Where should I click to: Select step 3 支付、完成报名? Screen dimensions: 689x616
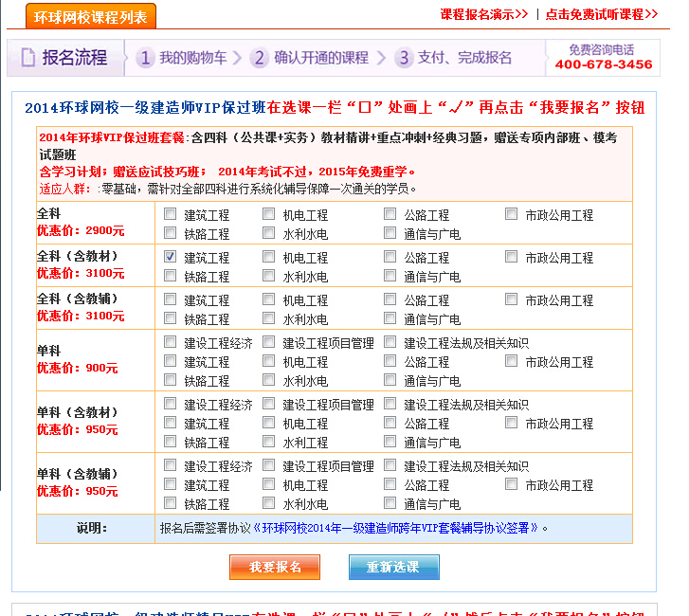(453, 58)
